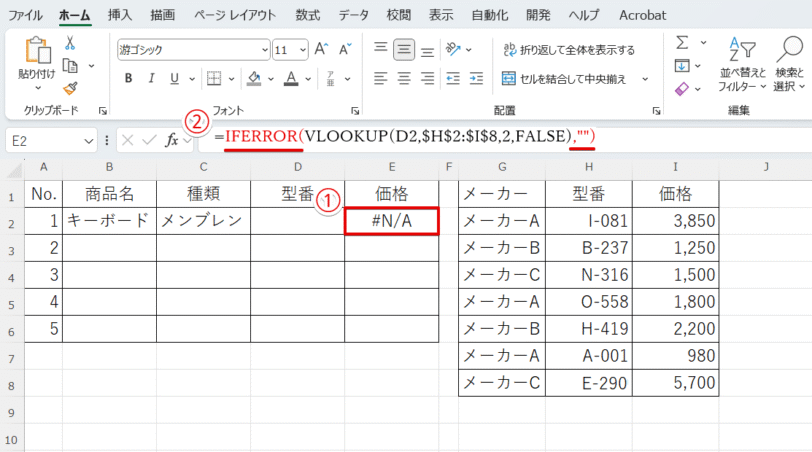This screenshot has height=452, width=812.
Task: Switch to the 数式 tab
Action: [308, 15]
